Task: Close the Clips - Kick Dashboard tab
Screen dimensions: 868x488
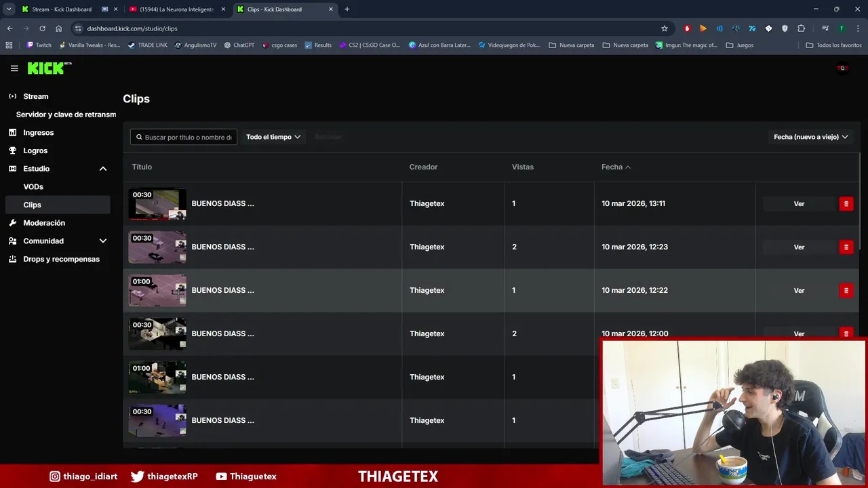Action: point(331,9)
